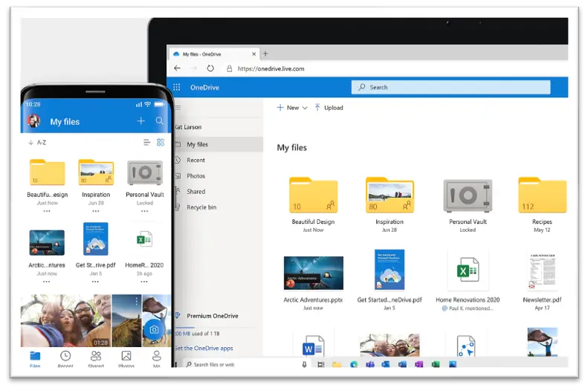The width and height of the screenshot is (588, 388).
Task: Open the Personal Vault safe on the web
Action: [x=468, y=195]
